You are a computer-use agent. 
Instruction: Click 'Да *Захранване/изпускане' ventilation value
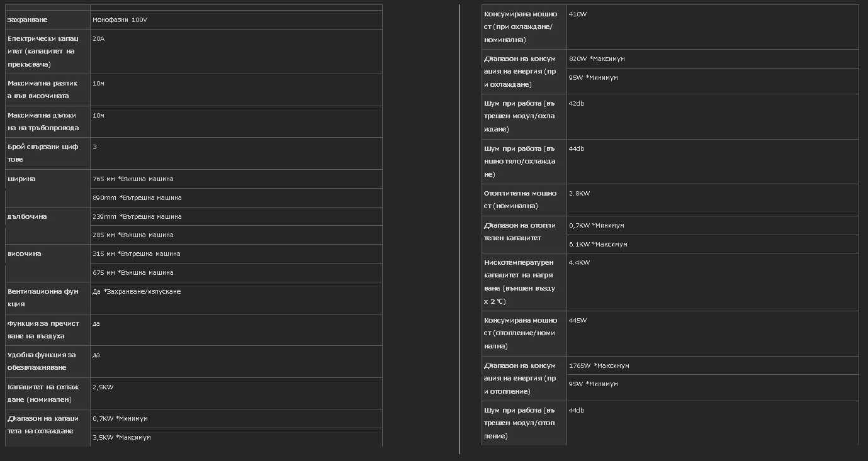click(137, 291)
